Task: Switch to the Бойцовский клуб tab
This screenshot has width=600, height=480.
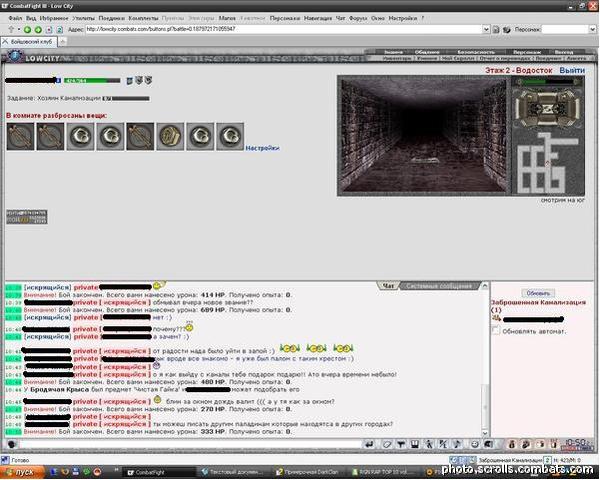Action: click(29, 42)
